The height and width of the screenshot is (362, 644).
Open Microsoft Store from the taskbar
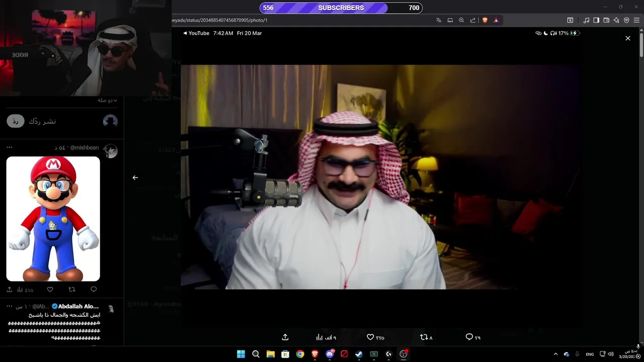[x=285, y=354]
